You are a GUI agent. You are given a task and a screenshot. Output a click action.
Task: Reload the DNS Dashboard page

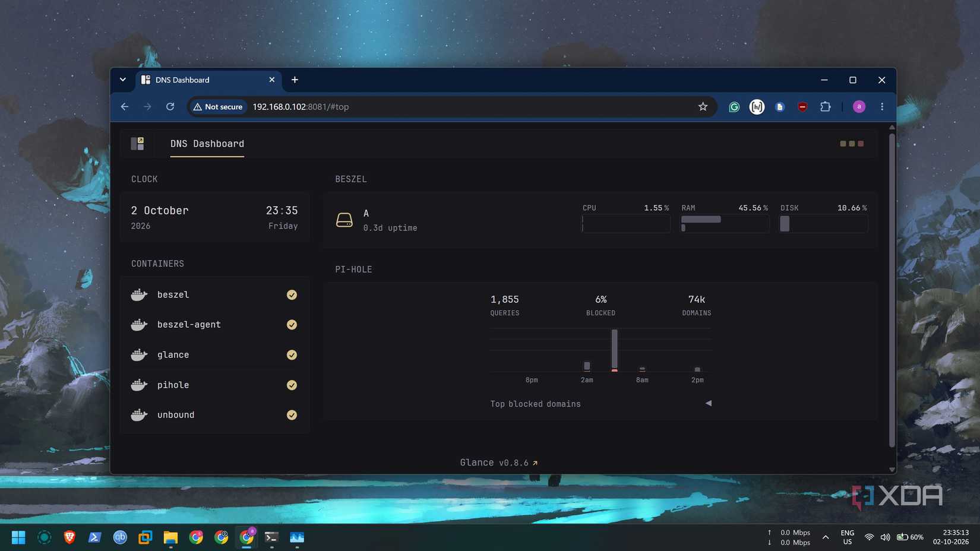[x=170, y=107]
